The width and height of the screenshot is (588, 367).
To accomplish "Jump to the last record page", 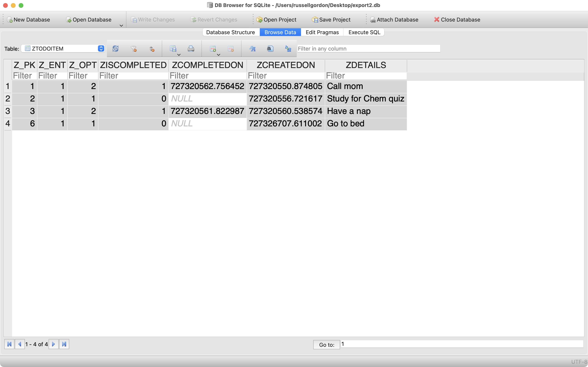I will pos(64,344).
